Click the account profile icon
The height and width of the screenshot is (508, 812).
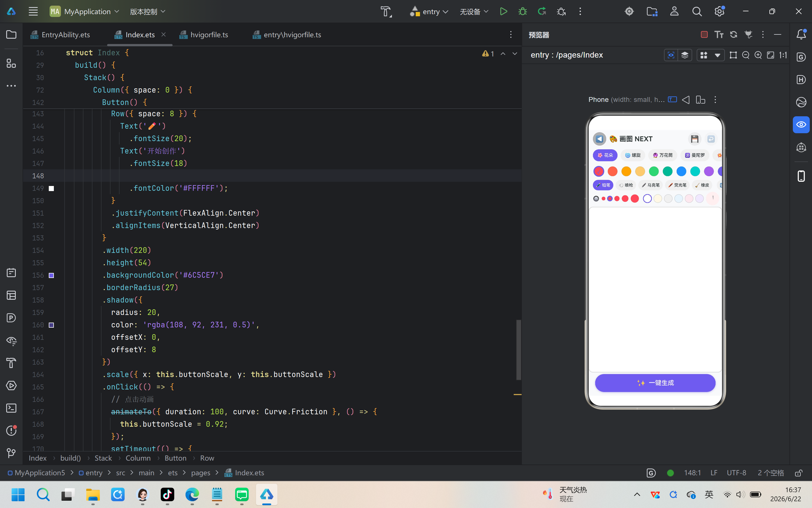pyautogui.click(x=674, y=11)
